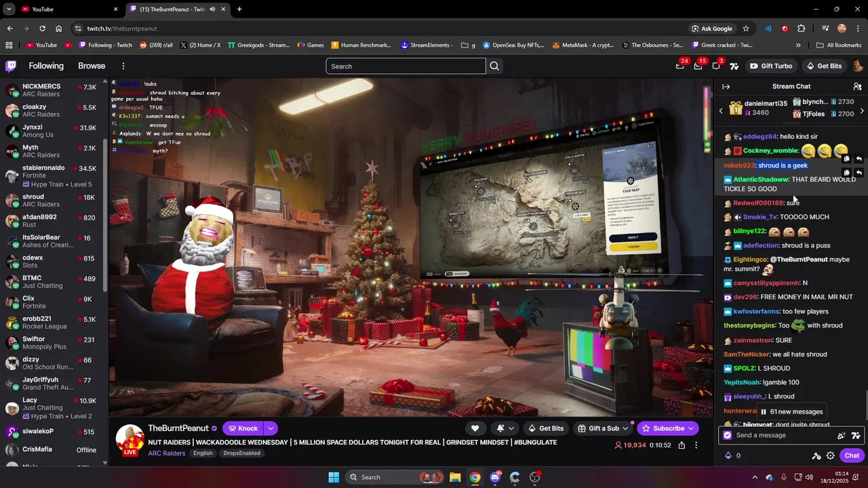The width and height of the screenshot is (868, 488).
Task: Show previous gift leaderboard with left chevron
Action: 721,110
